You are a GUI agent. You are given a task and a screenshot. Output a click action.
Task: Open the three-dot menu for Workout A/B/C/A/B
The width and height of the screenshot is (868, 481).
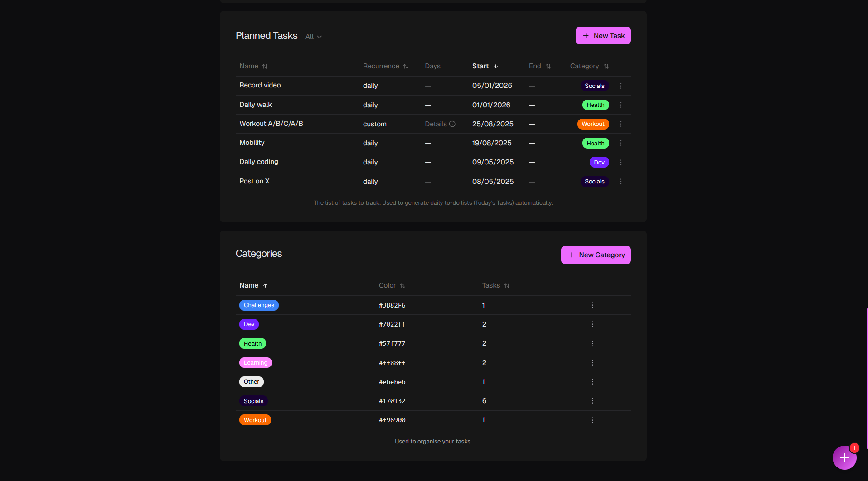621,124
